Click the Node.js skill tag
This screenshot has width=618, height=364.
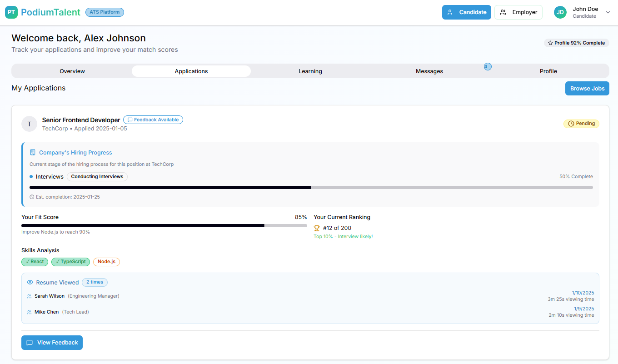[x=106, y=262]
